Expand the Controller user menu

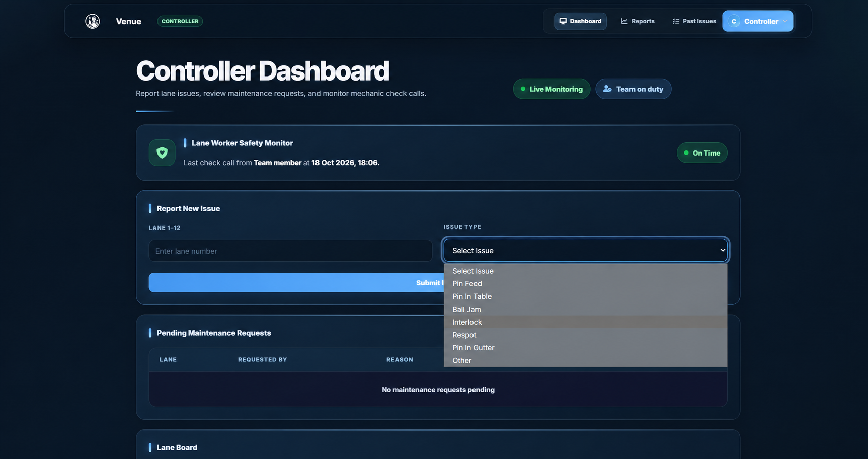pos(757,21)
